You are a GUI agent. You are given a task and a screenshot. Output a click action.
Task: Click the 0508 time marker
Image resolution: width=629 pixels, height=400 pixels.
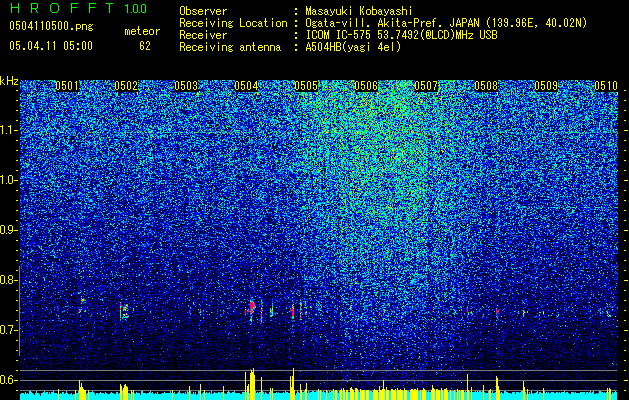(486, 86)
